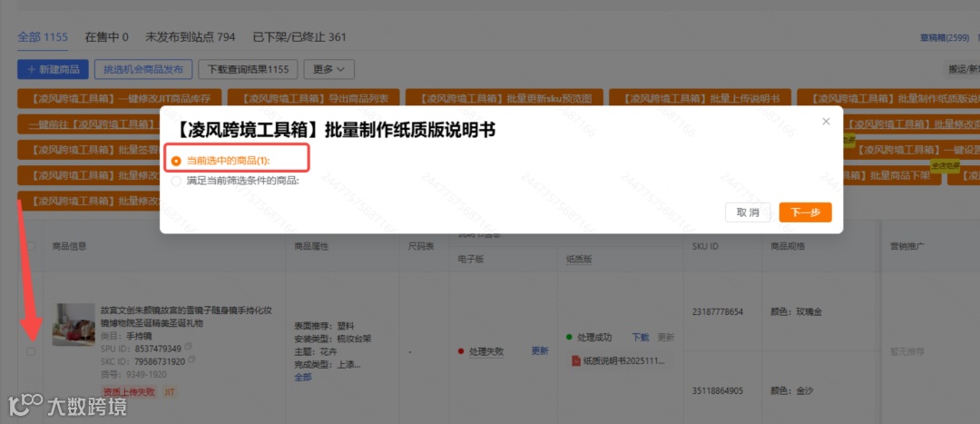Click the 营销推广 column header

click(x=906, y=246)
